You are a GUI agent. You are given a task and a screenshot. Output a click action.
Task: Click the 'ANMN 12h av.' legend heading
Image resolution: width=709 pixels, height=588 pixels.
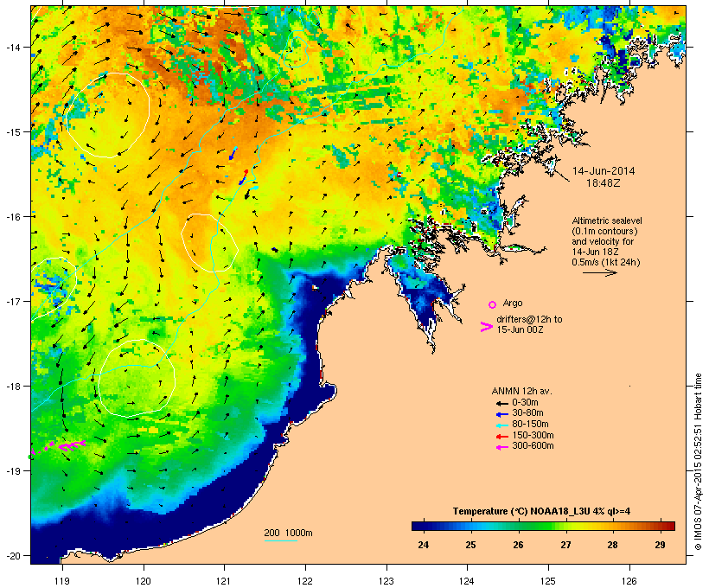click(x=521, y=391)
